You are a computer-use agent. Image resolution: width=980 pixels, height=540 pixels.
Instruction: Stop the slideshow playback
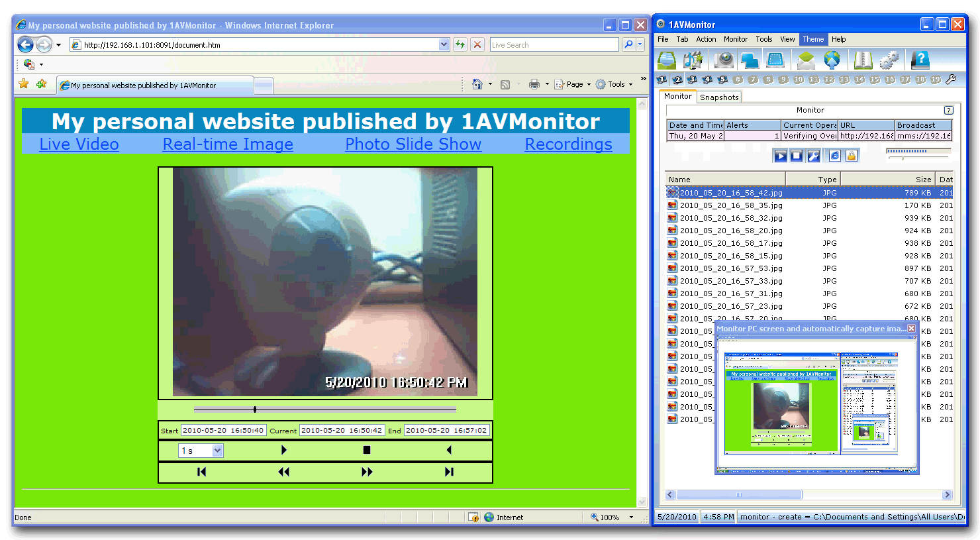(x=367, y=450)
